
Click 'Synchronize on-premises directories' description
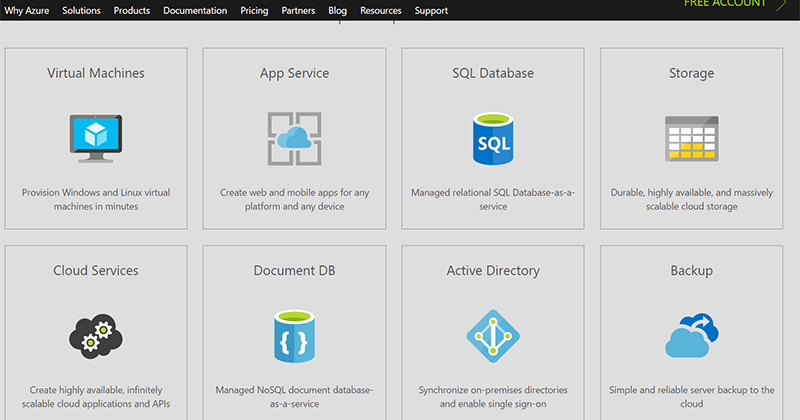click(493, 397)
